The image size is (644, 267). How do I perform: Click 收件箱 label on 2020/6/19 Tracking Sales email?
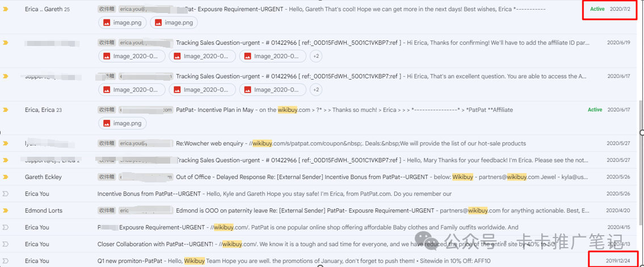107,43
